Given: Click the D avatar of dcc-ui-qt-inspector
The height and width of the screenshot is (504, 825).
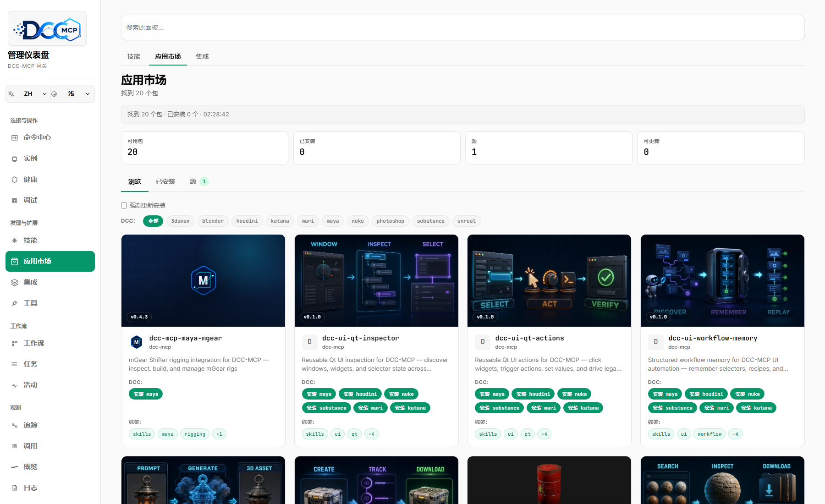Looking at the screenshot, I should [309, 342].
